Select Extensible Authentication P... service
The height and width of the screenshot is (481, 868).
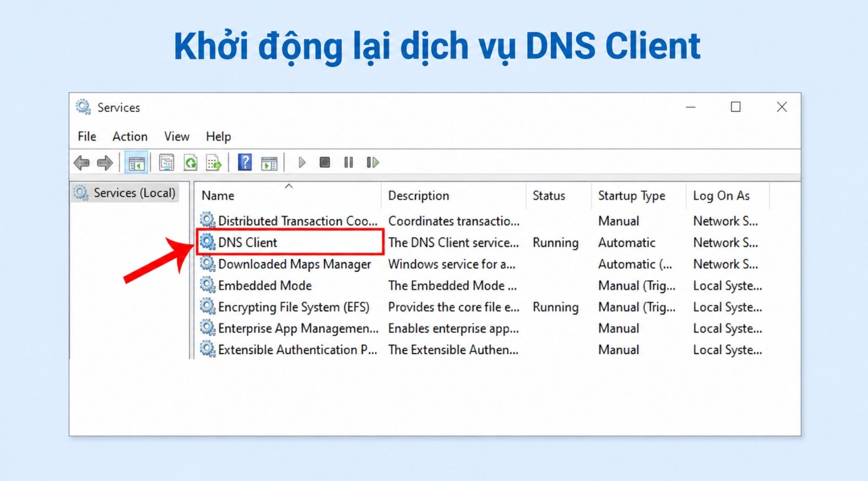pos(298,350)
